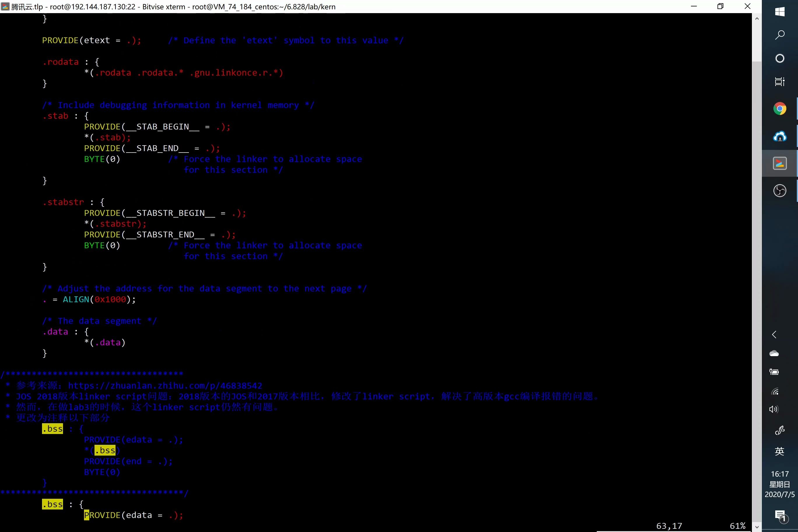Open Windows Search with the magnifier icon
Image resolution: width=798 pixels, height=532 pixels.
tap(779, 35)
